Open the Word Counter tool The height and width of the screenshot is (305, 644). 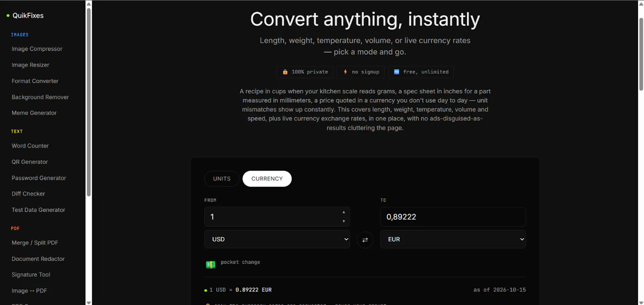(x=30, y=146)
